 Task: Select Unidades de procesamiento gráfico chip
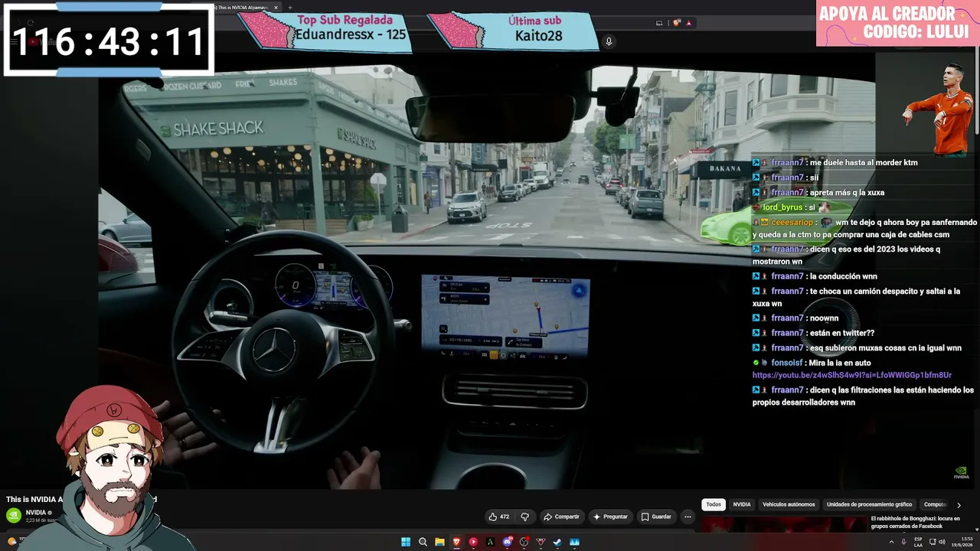[x=869, y=504]
